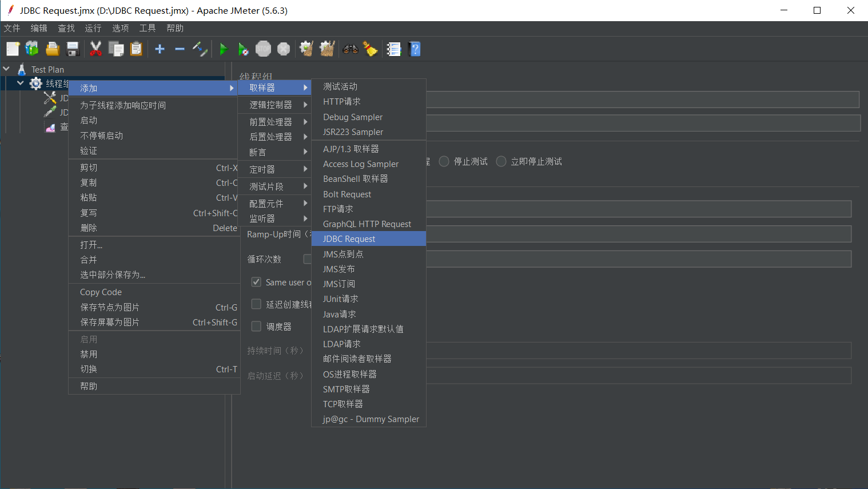Open Search with the binoculars icon
The image size is (868, 489).
coord(351,49)
